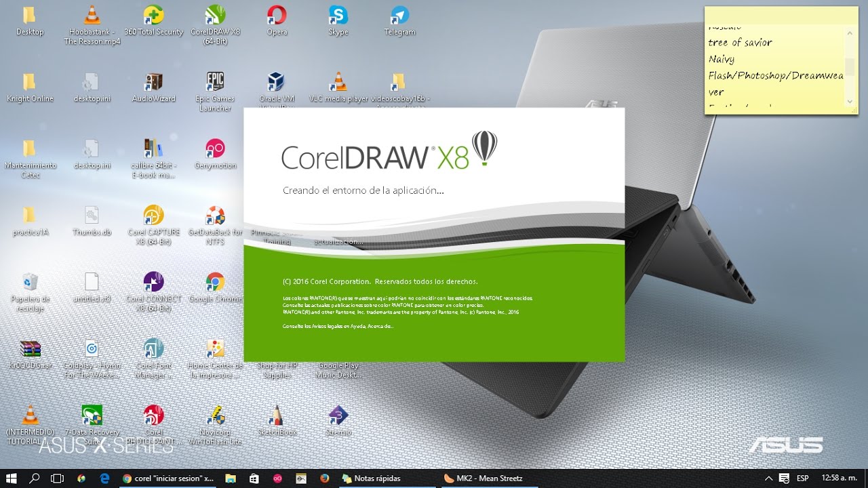
Task: Switch to MK2 - Mean Streetz taskbar item
Action: click(x=490, y=478)
